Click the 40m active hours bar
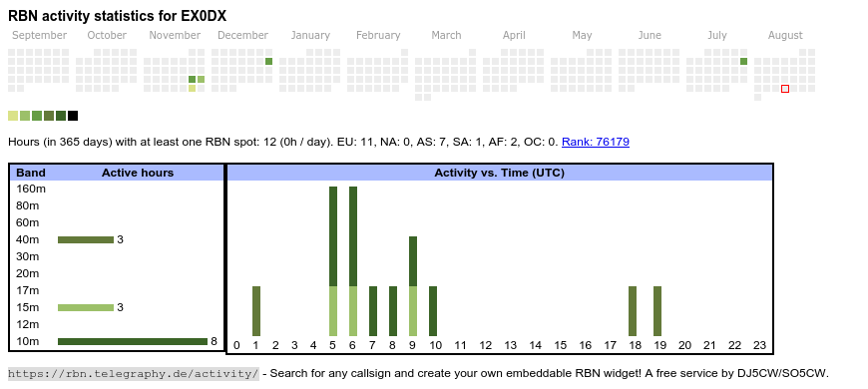This screenshot has height=389, width=868. coord(86,239)
